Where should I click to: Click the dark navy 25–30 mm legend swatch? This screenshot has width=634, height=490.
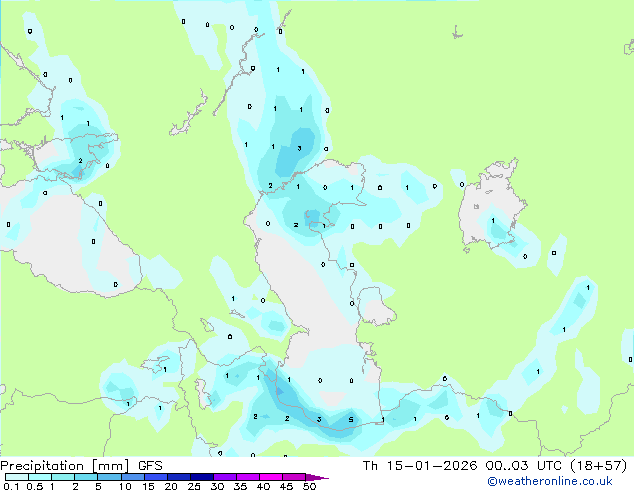click(202, 477)
